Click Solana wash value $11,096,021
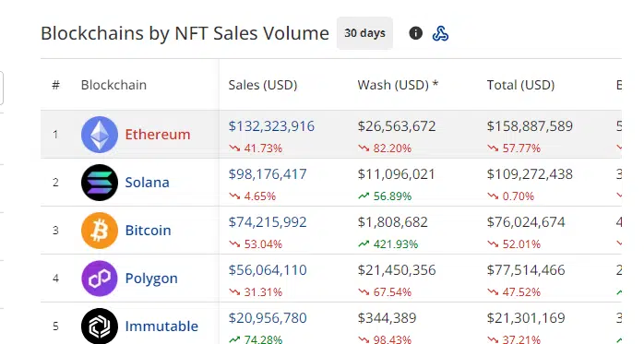644x344 pixels. 396,174
